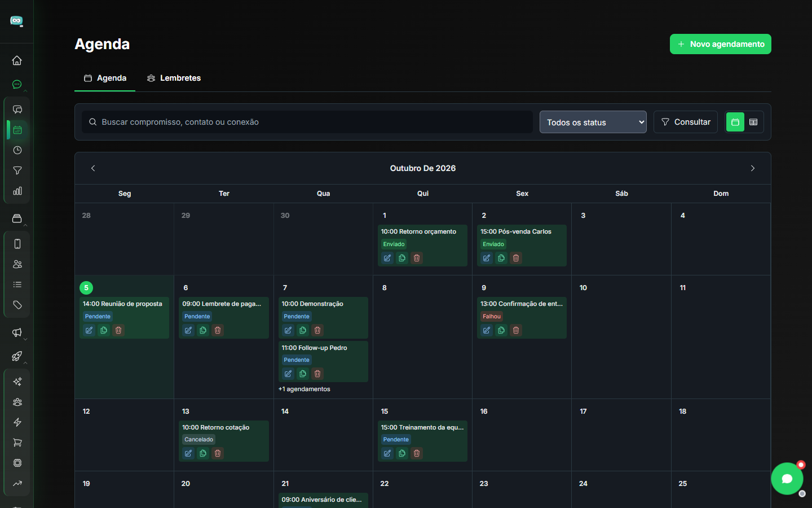The image size is (812, 508).
Task: Open the calendar agenda sidebar icon
Action: tap(17, 130)
